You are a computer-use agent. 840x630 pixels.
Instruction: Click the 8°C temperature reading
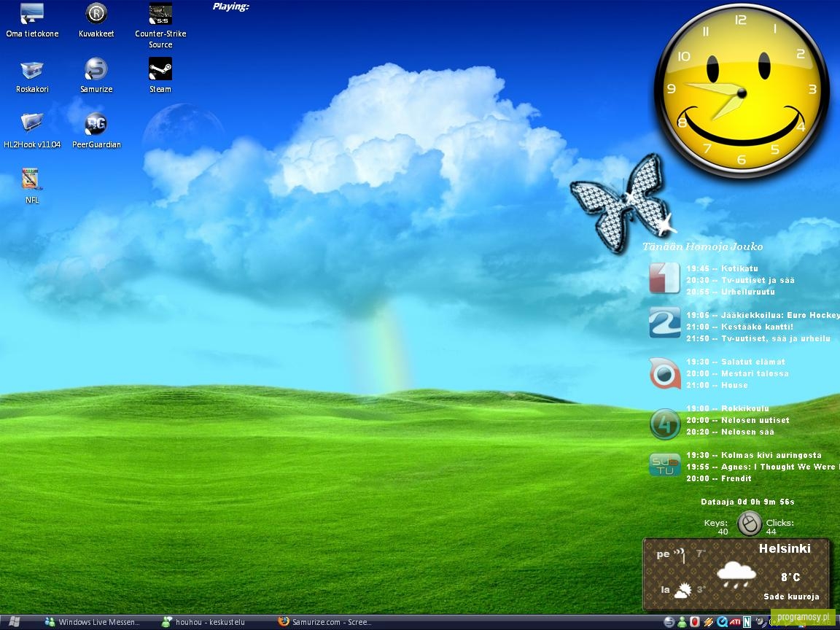(790, 577)
